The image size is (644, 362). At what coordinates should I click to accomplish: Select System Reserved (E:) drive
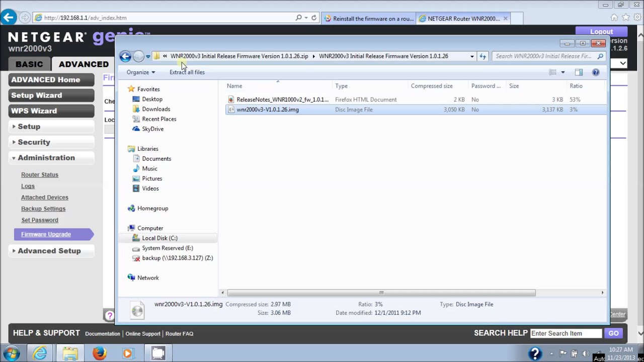point(167,248)
